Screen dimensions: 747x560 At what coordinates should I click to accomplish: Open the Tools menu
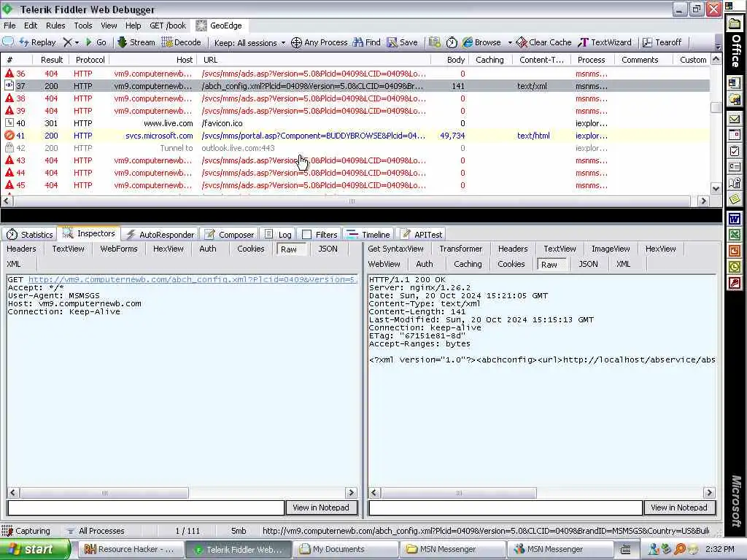[83, 26]
